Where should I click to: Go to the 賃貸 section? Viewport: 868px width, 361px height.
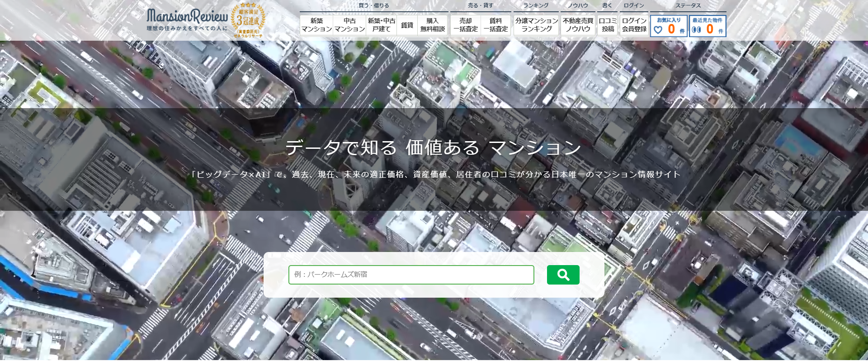[x=407, y=25]
